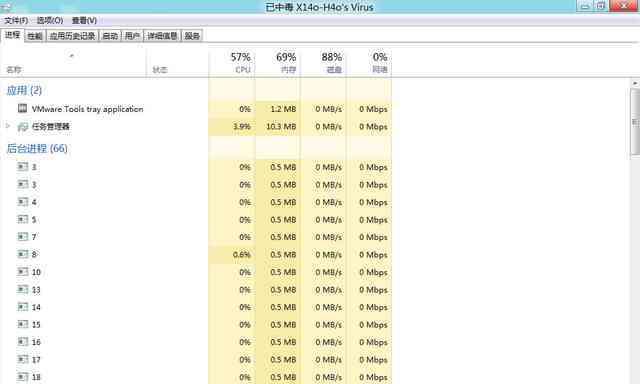The image size is (640, 384).
Task: Select the 任务管理器 app icon
Action: pos(22,127)
